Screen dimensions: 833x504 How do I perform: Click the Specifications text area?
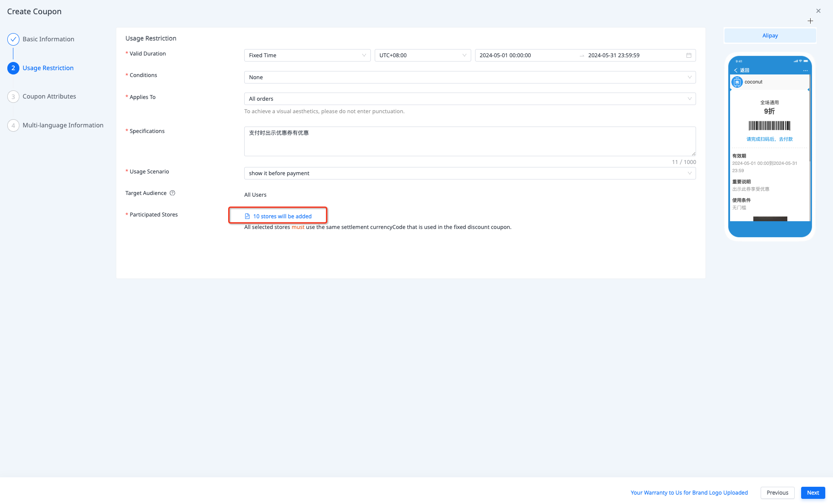469,141
